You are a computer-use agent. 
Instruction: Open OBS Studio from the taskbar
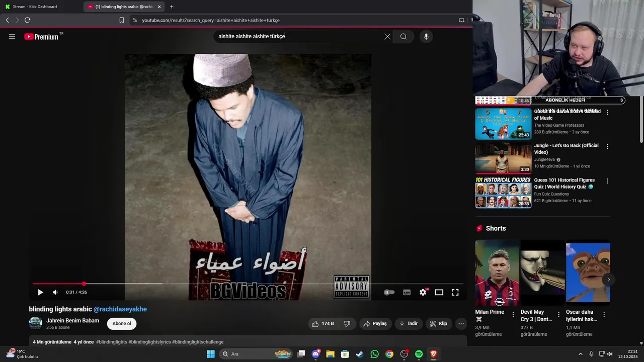[404, 354]
